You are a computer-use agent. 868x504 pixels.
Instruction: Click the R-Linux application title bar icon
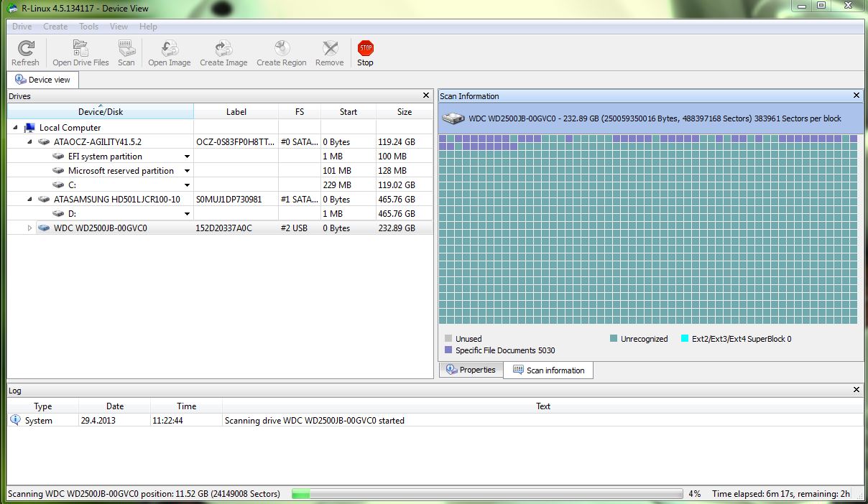12,9
